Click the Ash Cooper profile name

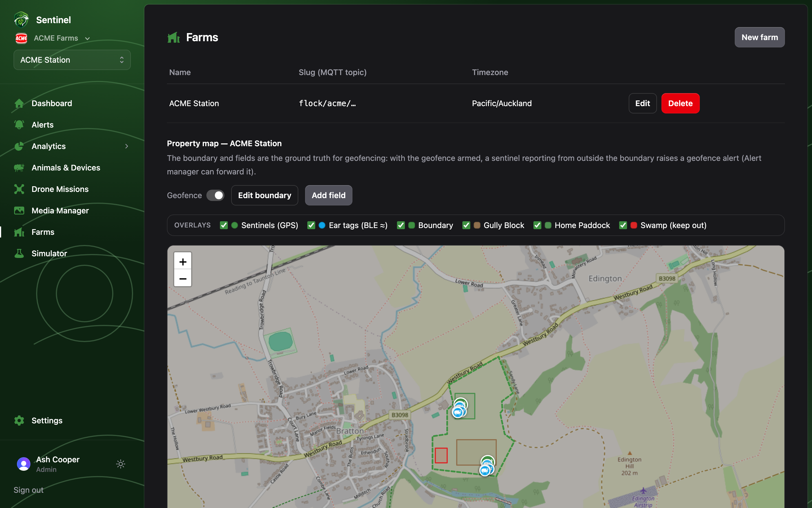58,460
